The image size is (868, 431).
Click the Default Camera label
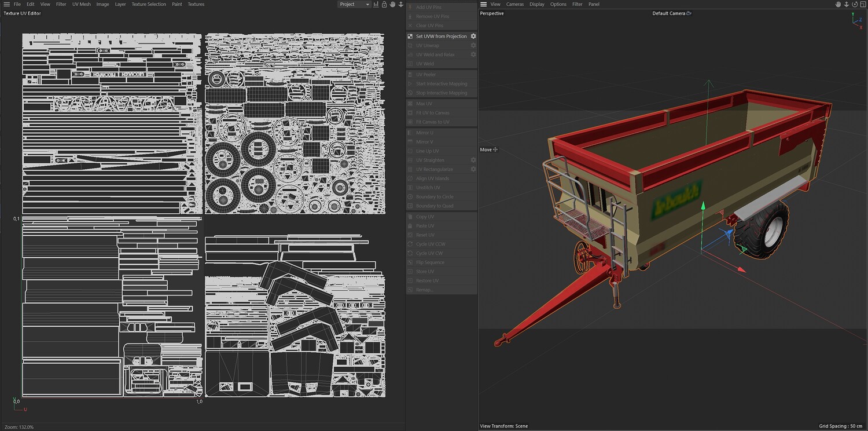[x=668, y=13]
